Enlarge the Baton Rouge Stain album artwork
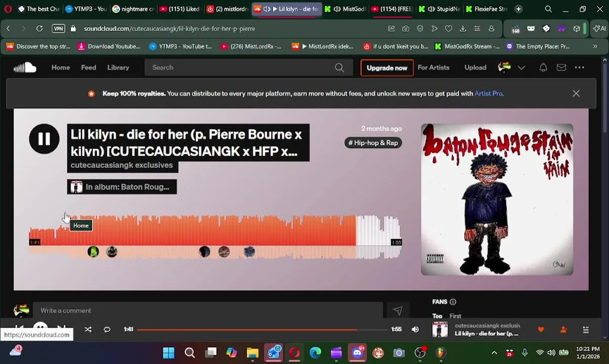The image size is (609, 364). click(x=497, y=200)
